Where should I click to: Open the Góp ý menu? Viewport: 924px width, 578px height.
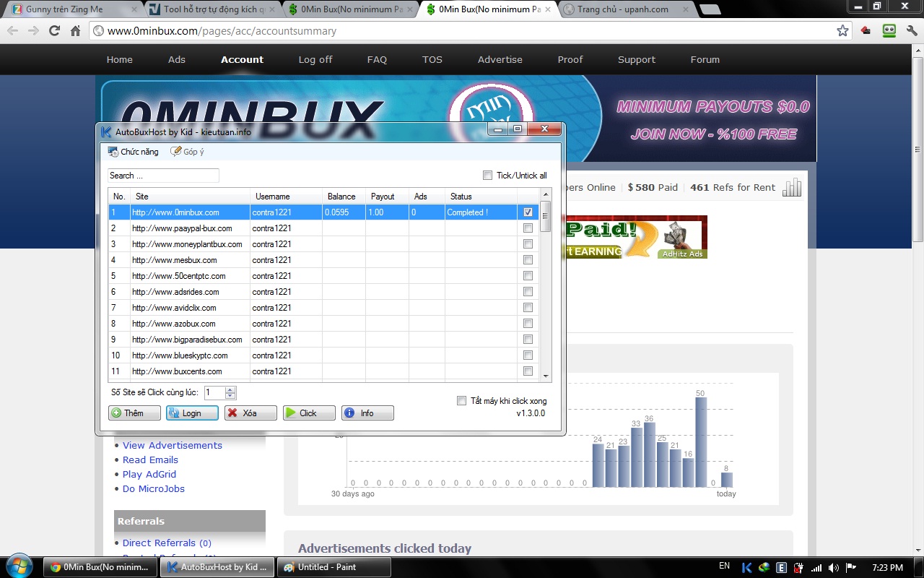[x=188, y=152]
